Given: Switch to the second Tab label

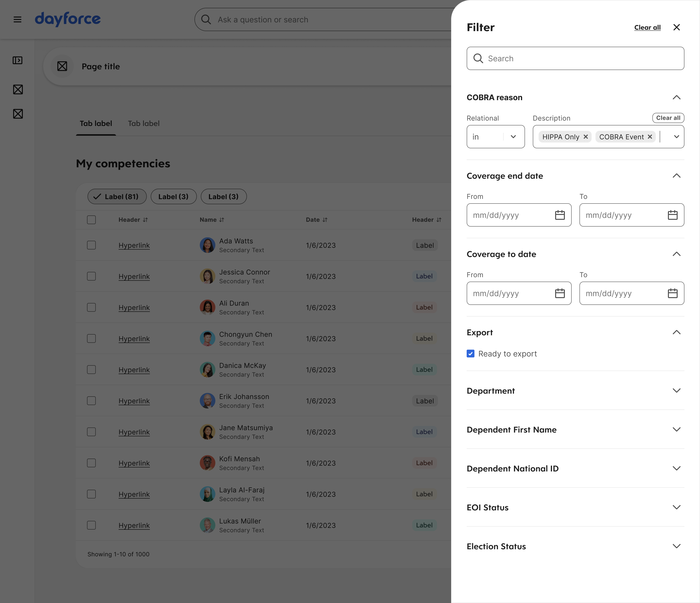Looking at the screenshot, I should (x=144, y=123).
